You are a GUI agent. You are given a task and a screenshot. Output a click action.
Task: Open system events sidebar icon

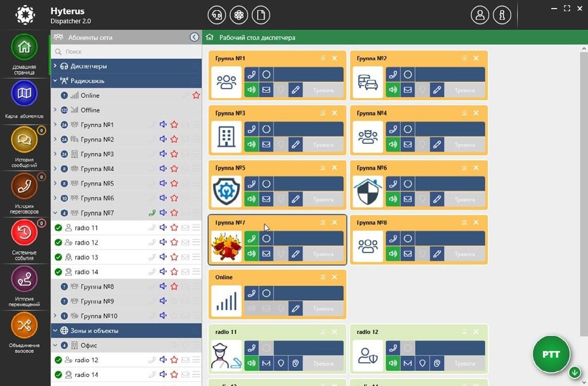pyautogui.click(x=24, y=233)
